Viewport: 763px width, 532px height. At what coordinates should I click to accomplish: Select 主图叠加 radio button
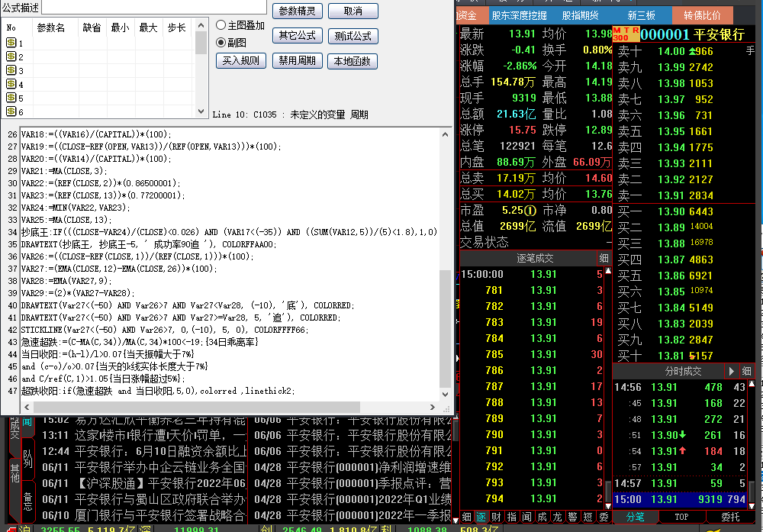pos(221,25)
